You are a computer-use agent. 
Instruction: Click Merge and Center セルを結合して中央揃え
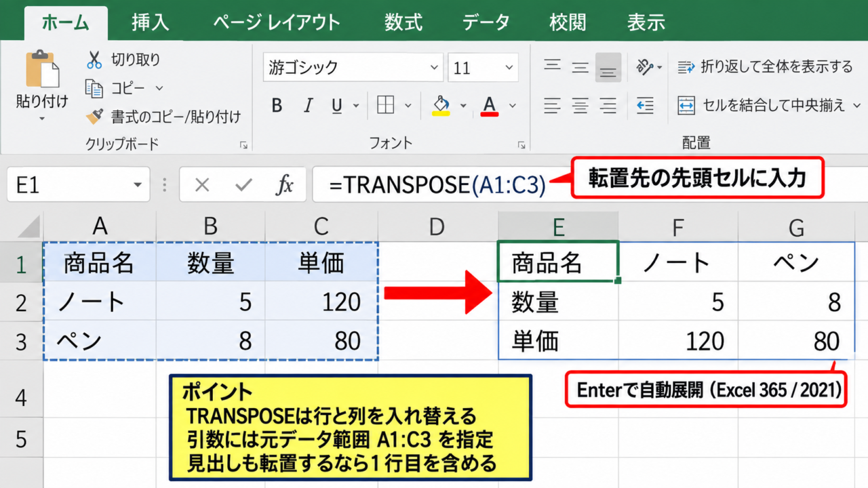pos(761,105)
